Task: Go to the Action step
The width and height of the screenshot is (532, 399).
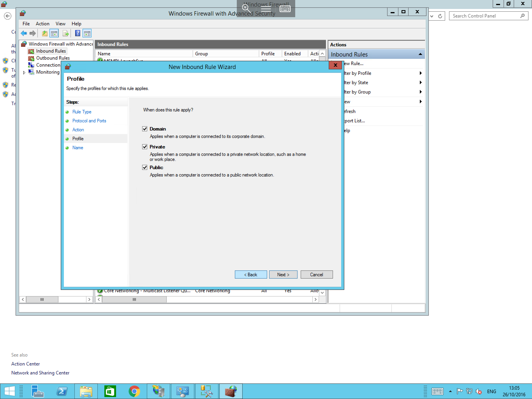Action: pyautogui.click(x=78, y=130)
